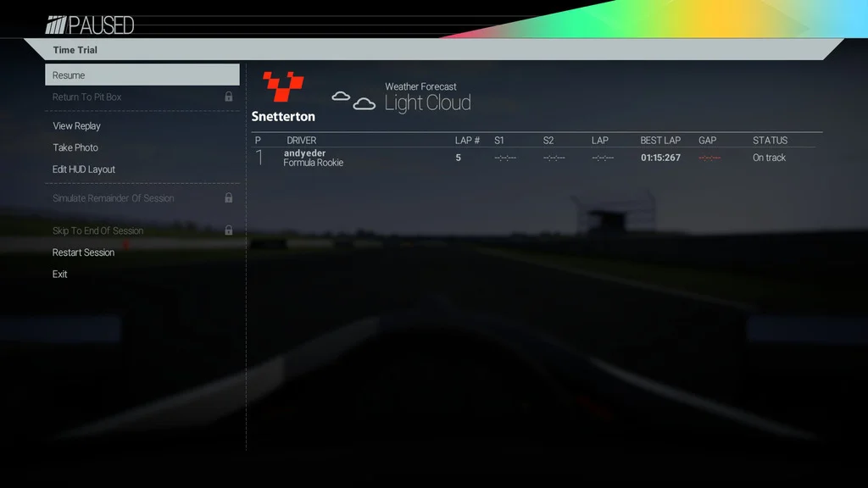Click the lock icon on Return To Pit Box
868x488 pixels.
pos(229,97)
